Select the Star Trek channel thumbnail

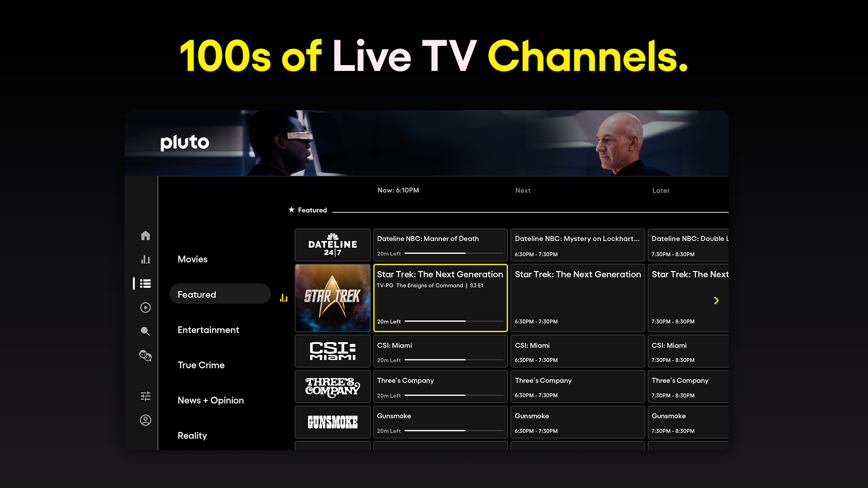tap(333, 298)
